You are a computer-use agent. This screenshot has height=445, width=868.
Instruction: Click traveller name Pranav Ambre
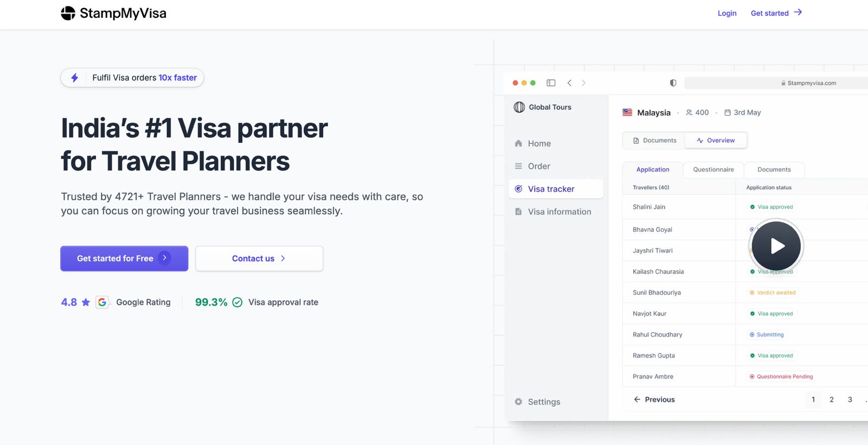click(x=653, y=377)
